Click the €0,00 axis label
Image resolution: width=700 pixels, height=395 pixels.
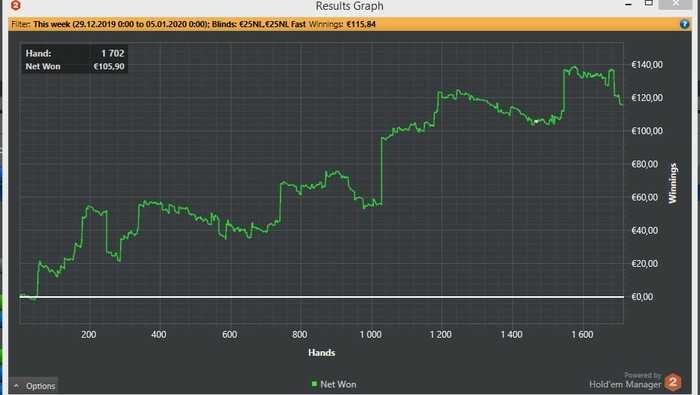coord(642,297)
